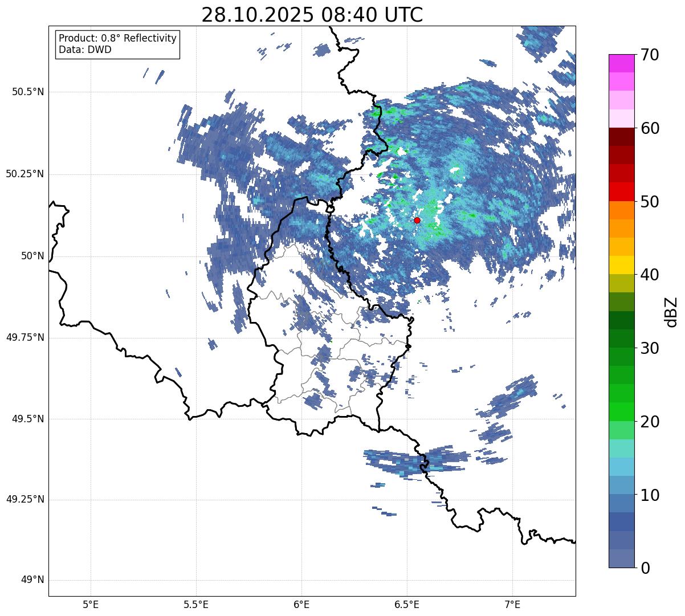Click the colorbar tick value 50
This screenshot has width=685, height=616.
(x=650, y=202)
